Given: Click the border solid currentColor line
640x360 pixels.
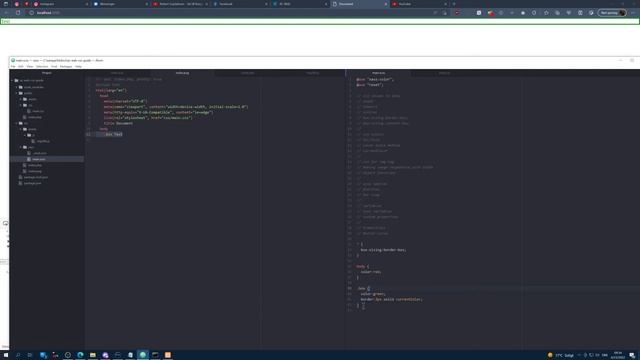Looking at the screenshot, I should (x=391, y=299).
